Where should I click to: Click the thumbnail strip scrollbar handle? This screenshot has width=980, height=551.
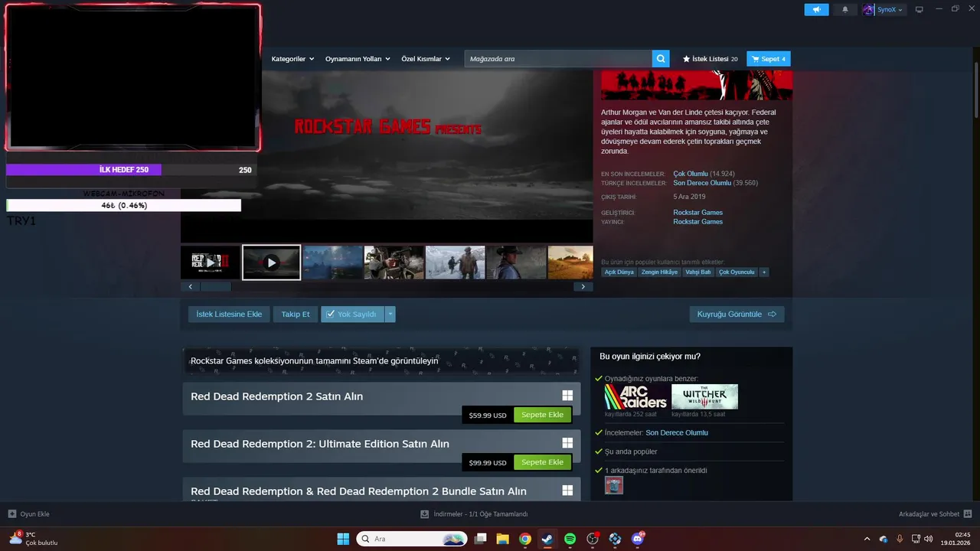[x=216, y=286]
